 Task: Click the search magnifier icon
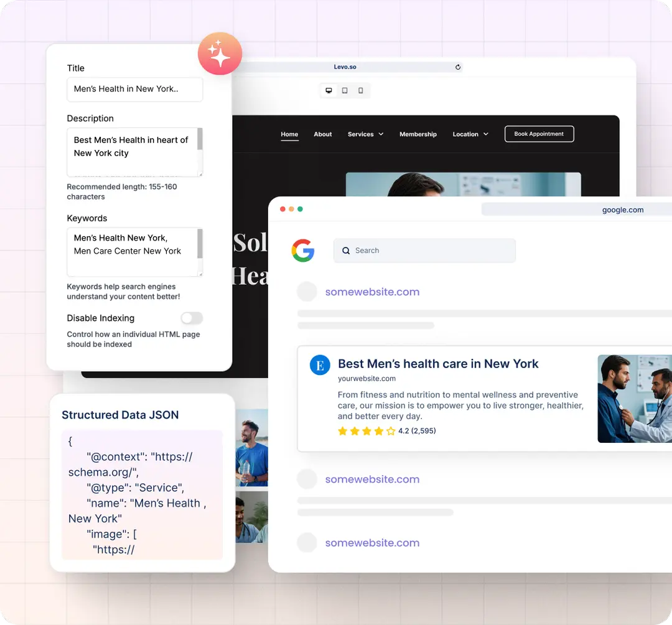[x=346, y=251]
